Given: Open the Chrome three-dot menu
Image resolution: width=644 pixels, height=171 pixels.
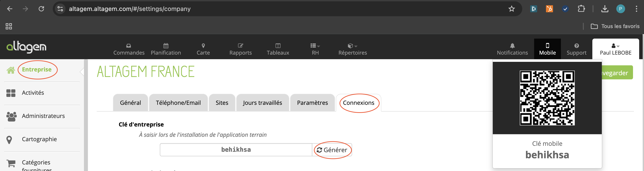Looking at the screenshot, I should pos(636,9).
